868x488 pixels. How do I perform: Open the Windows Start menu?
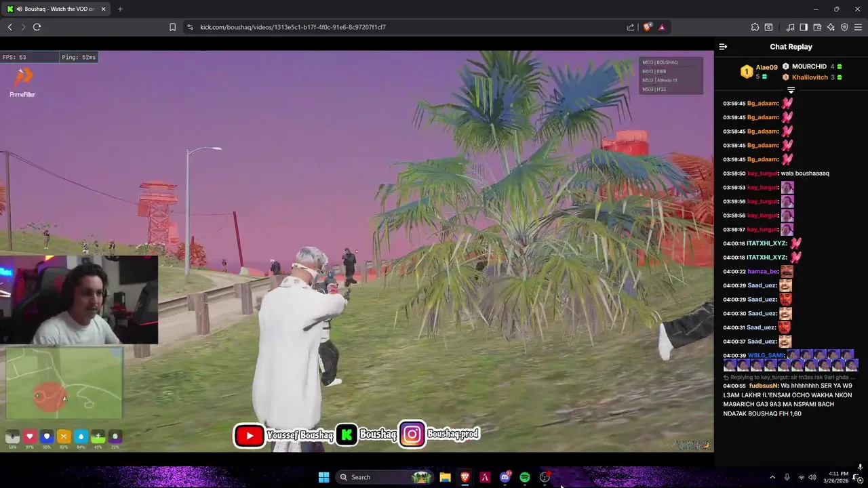(x=323, y=477)
